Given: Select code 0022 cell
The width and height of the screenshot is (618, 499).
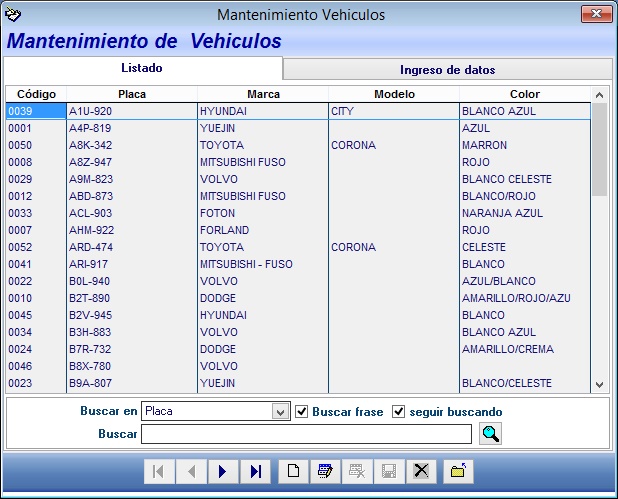Looking at the screenshot, I should pos(36,281).
